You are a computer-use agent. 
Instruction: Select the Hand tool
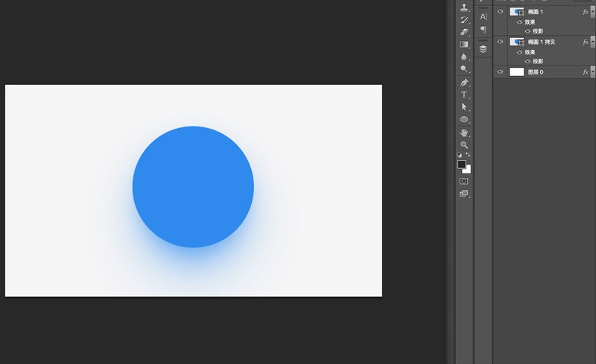(x=463, y=132)
